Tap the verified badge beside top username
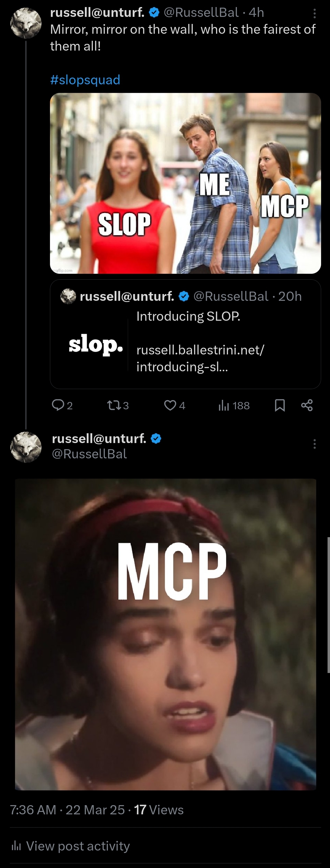The height and width of the screenshot is (868, 330). tap(154, 13)
